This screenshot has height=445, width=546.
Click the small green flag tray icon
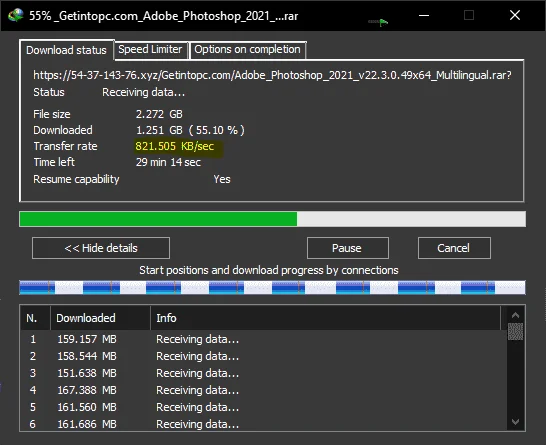[383, 23]
